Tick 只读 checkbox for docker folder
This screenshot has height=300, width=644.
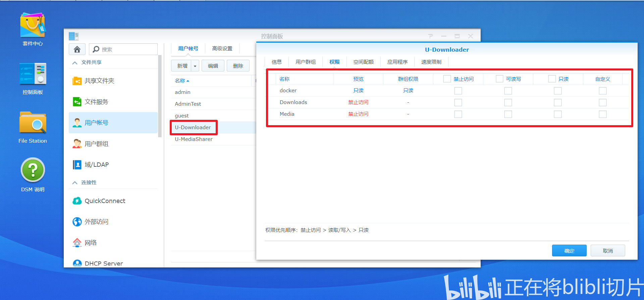558,91
